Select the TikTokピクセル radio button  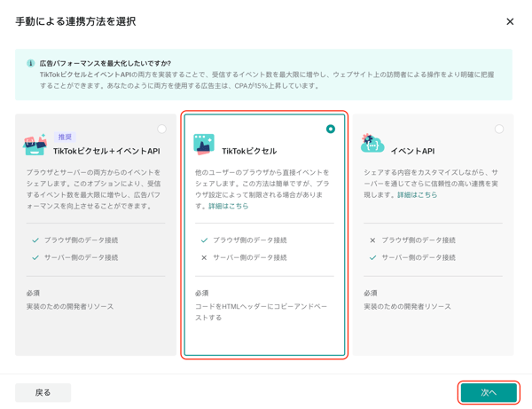coord(330,129)
